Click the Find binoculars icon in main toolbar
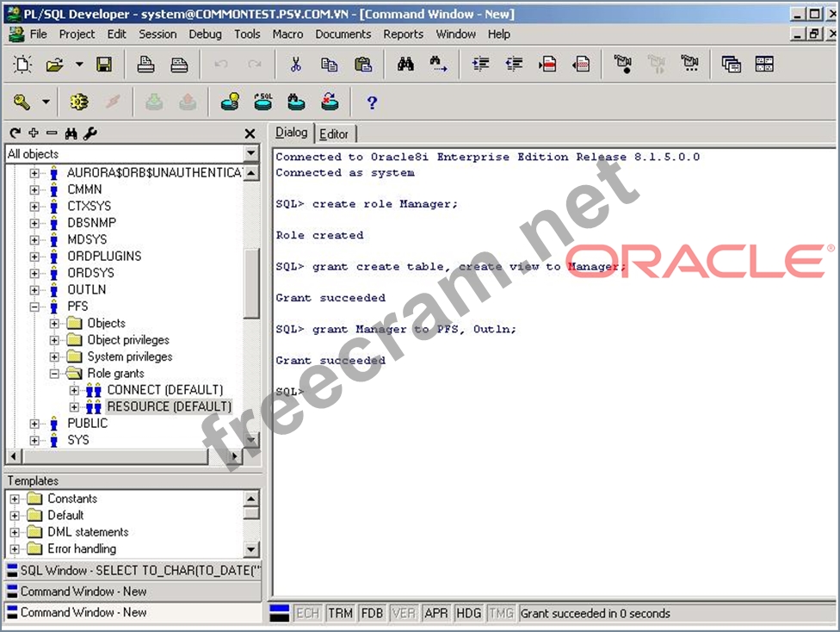Image resolution: width=840 pixels, height=632 pixels. click(405, 65)
